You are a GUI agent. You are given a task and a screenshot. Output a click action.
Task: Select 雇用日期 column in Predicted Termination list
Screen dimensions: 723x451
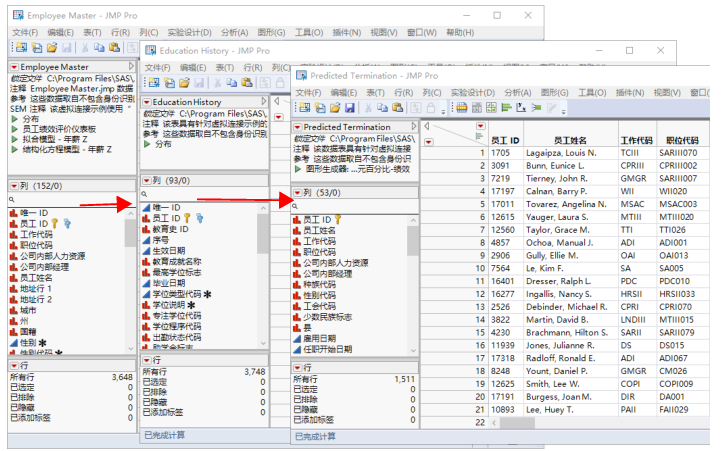coord(319,338)
